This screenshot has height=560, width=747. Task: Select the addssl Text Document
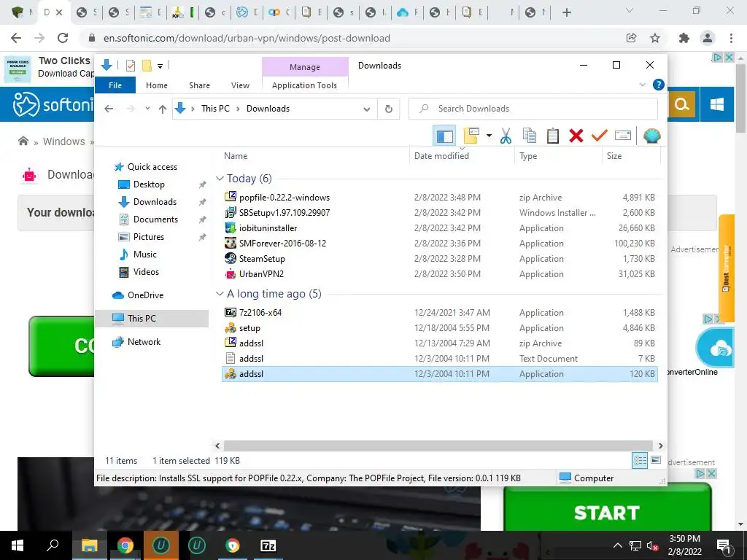pos(440,359)
